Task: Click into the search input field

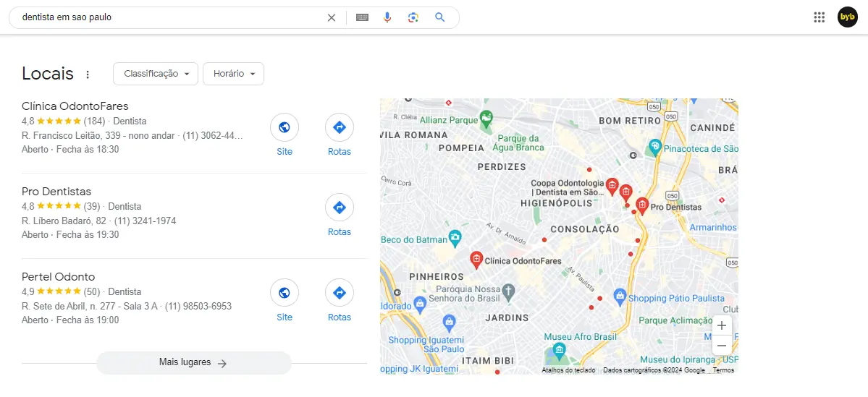Action: tap(172, 17)
